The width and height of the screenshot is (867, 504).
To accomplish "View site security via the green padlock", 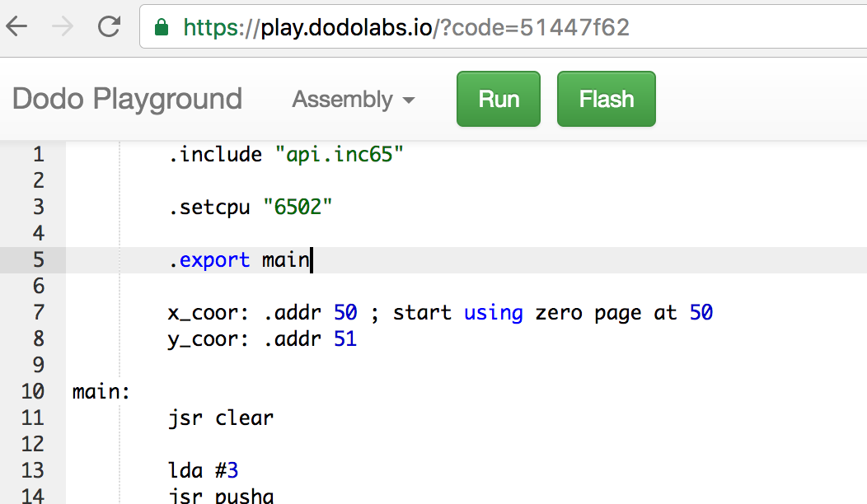I will (x=162, y=27).
